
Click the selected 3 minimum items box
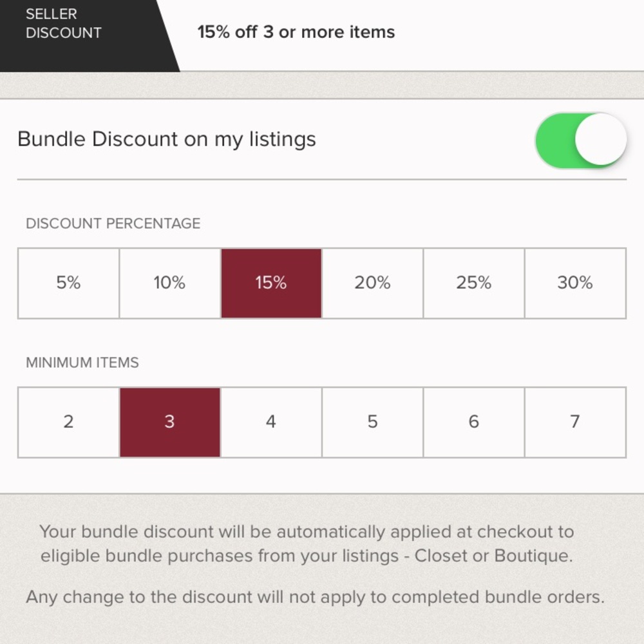pos(169,422)
